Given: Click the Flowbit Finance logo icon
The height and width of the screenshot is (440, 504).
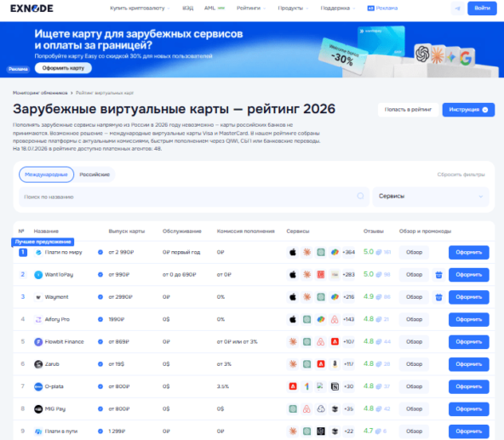Looking at the screenshot, I should [38, 341].
